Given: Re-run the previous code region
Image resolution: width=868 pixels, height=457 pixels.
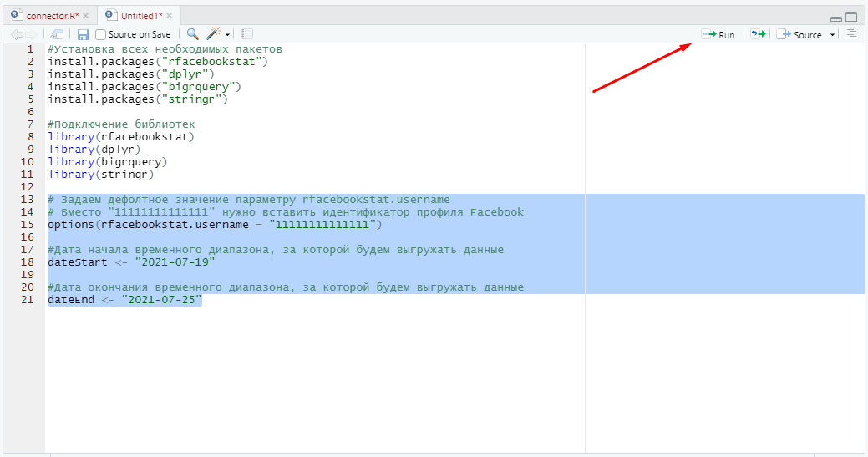Looking at the screenshot, I should (x=758, y=34).
